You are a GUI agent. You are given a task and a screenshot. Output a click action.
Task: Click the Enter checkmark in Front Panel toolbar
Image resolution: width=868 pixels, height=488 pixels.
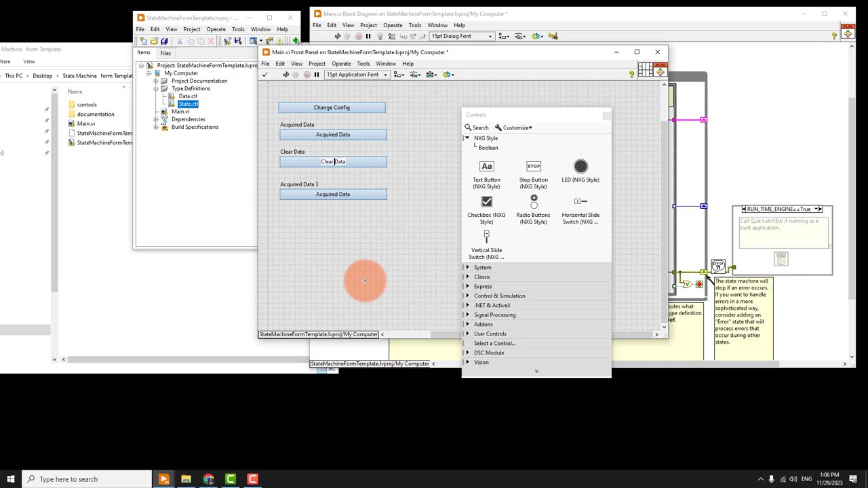click(x=265, y=75)
